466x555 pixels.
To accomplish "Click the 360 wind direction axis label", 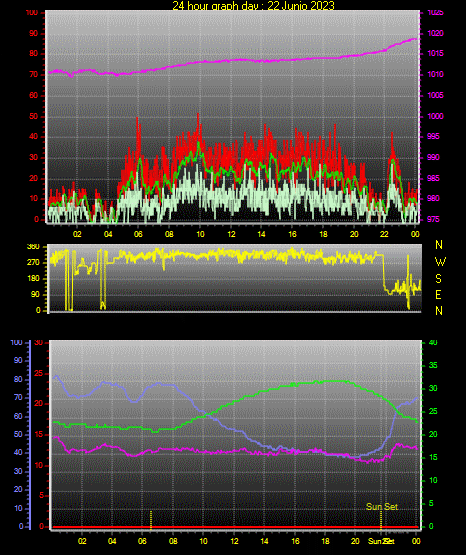I will [x=34, y=247].
